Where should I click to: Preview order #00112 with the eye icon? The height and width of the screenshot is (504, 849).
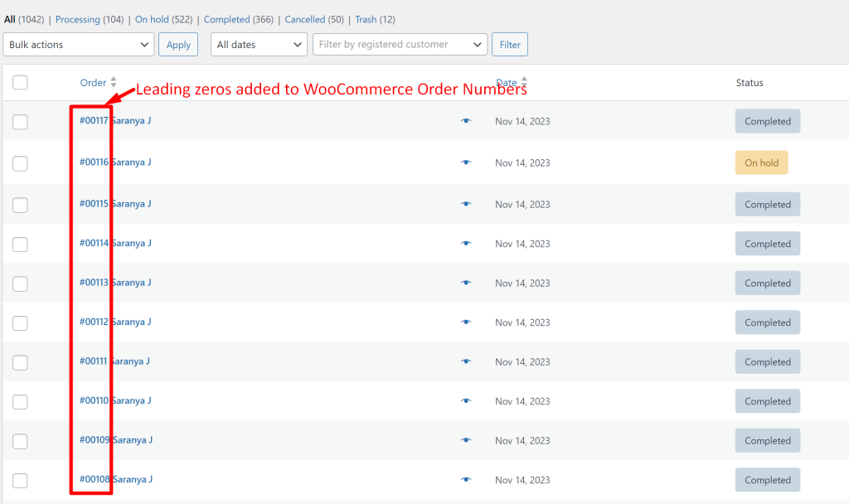pyautogui.click(x=466, y=322)
